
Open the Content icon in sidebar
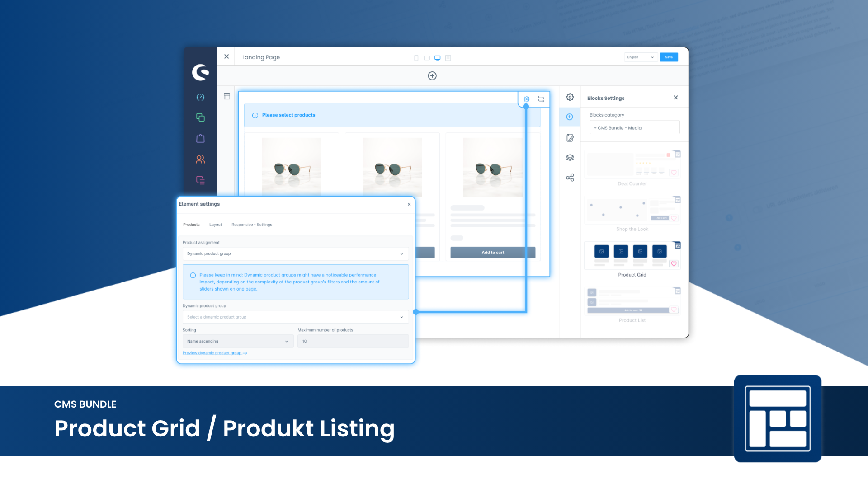pyautogui.click(x=200, y=180)
